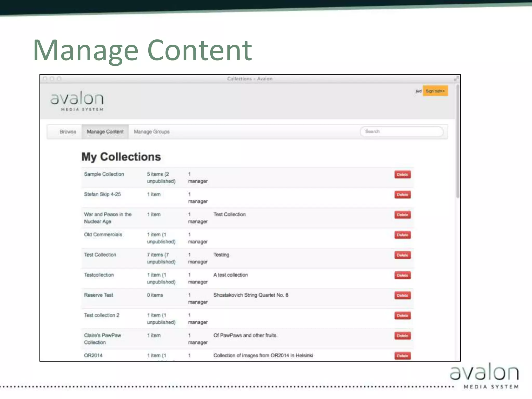Click the window title 'Collections - Avalon'
Viewport: 532px width, 399px height.
(x=250, y=79)
